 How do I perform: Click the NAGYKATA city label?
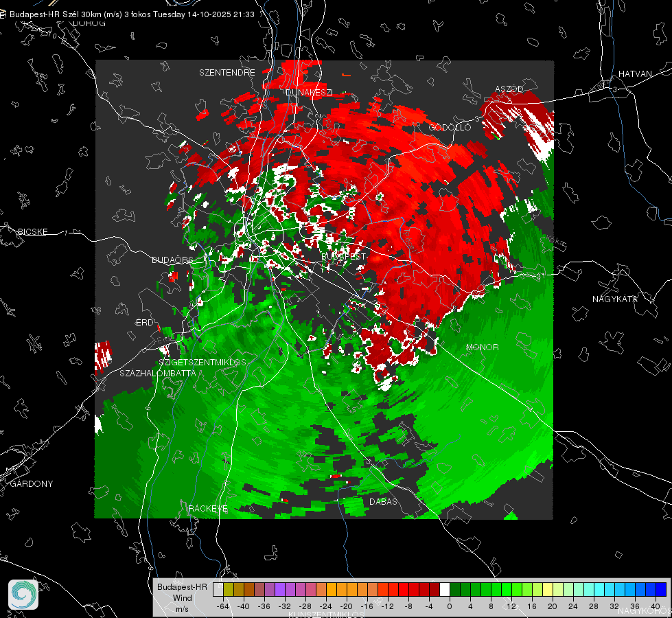614,299
